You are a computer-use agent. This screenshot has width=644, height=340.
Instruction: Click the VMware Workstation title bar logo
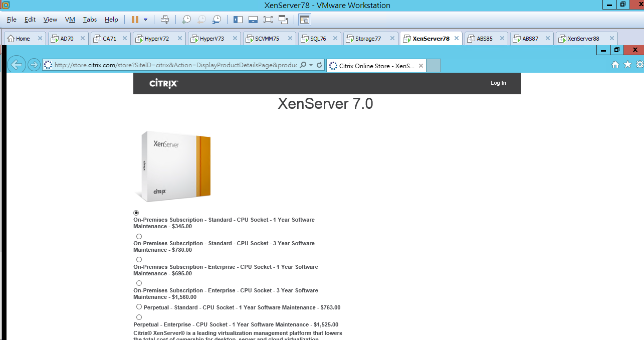tap(5, 5)
